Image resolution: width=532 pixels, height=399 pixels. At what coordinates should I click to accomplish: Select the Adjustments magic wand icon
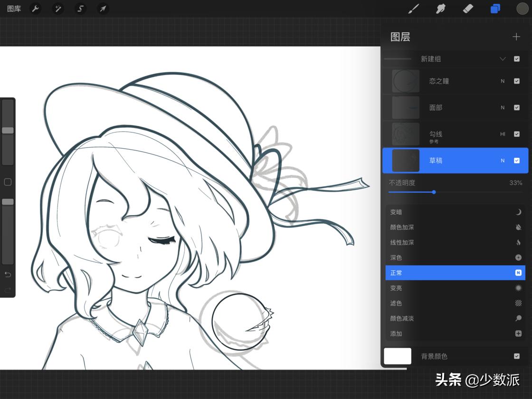57,9
